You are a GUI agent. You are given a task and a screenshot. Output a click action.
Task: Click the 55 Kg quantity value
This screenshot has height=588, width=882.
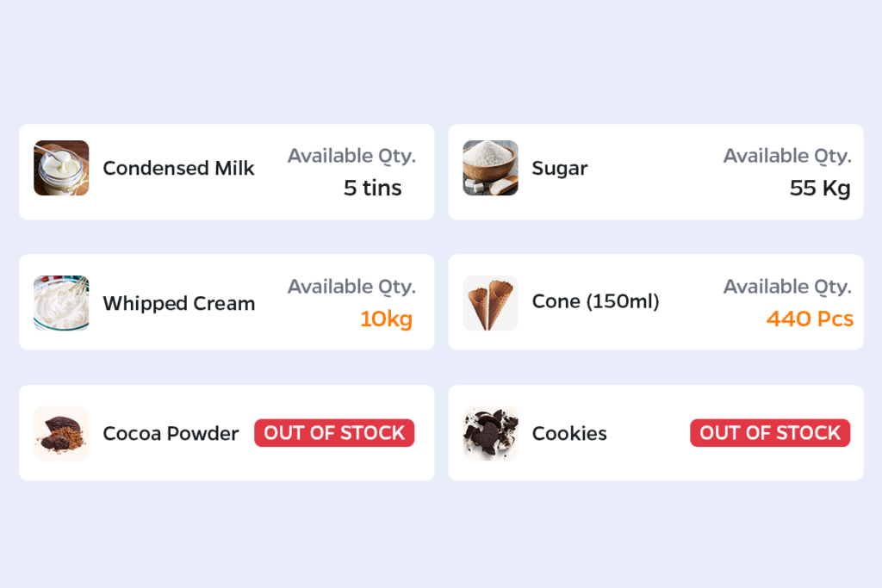click(x=820, y=188)
